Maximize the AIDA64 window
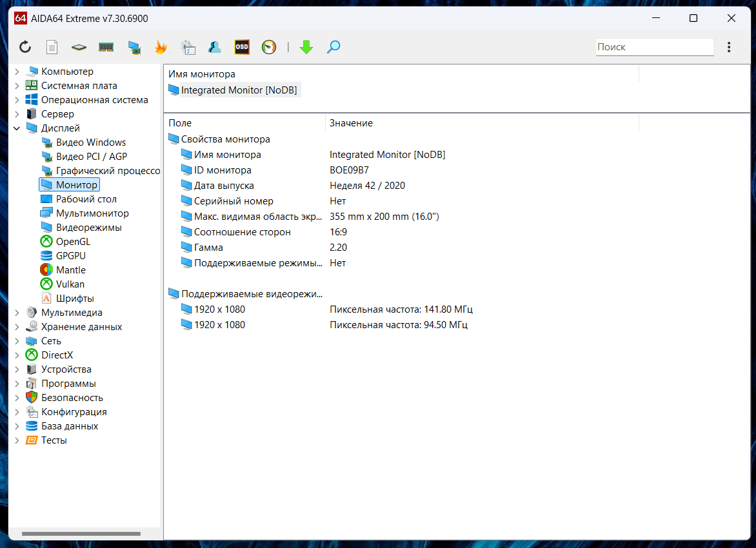The image size is (756, 548). coord(693,18)
